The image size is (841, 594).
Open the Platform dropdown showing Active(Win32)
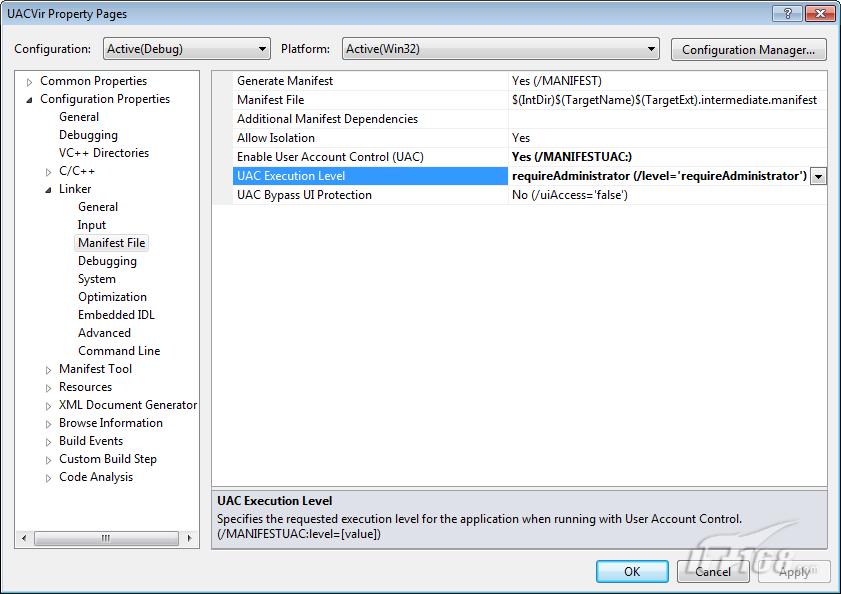[x=500, y=49]
